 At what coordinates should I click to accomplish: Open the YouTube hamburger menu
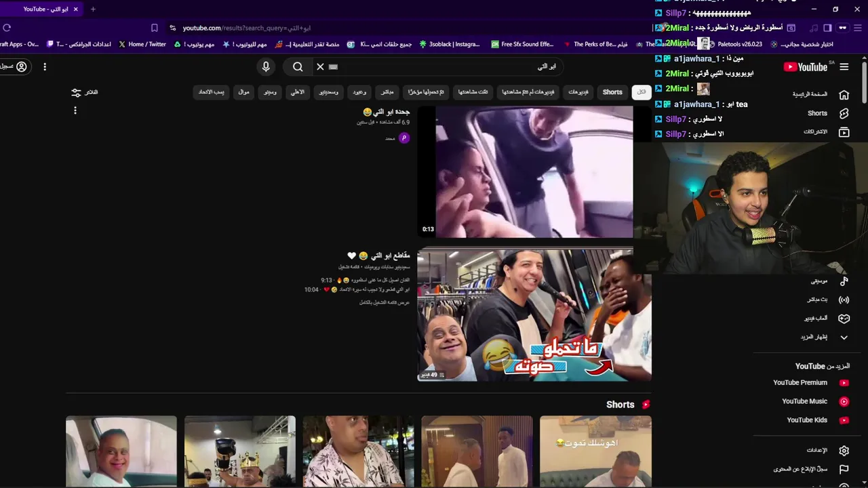[844, 66]
